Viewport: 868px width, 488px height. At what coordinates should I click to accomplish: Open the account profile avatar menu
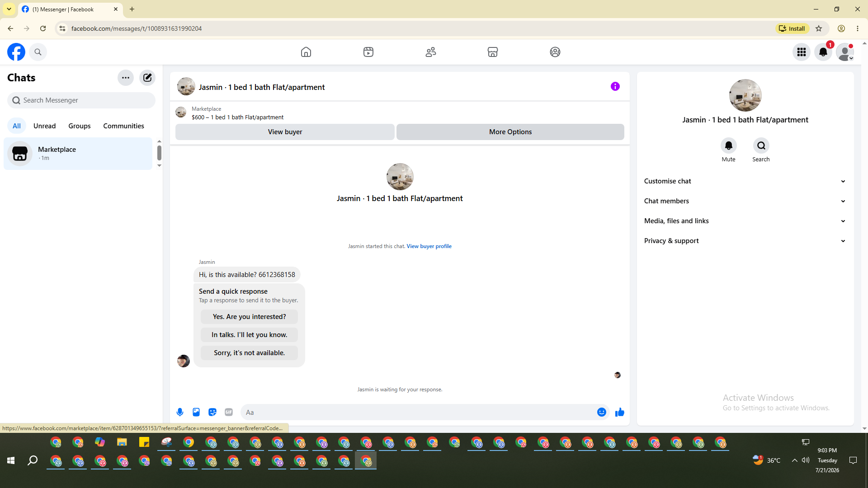click(x=845, y=52)
